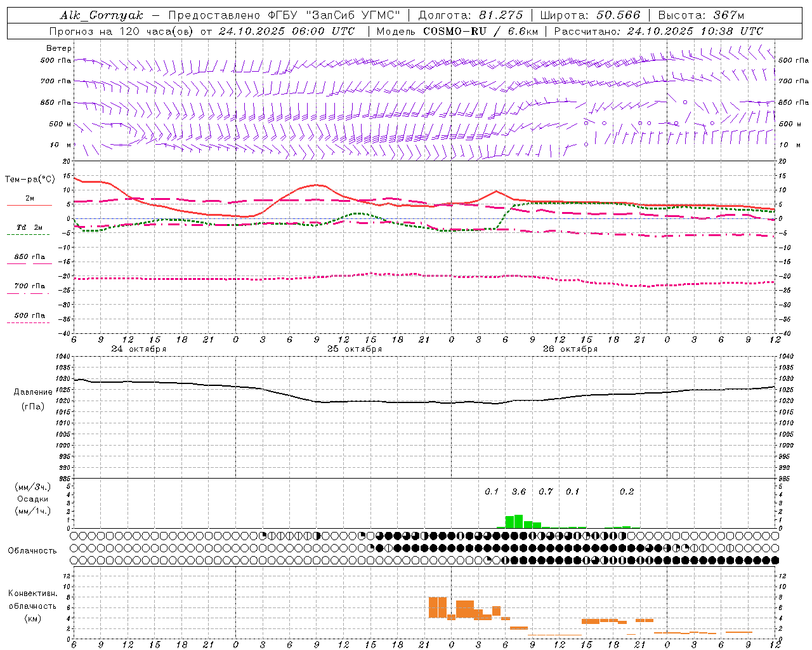Click the tallest green precipitation bar

click(518, 521)
